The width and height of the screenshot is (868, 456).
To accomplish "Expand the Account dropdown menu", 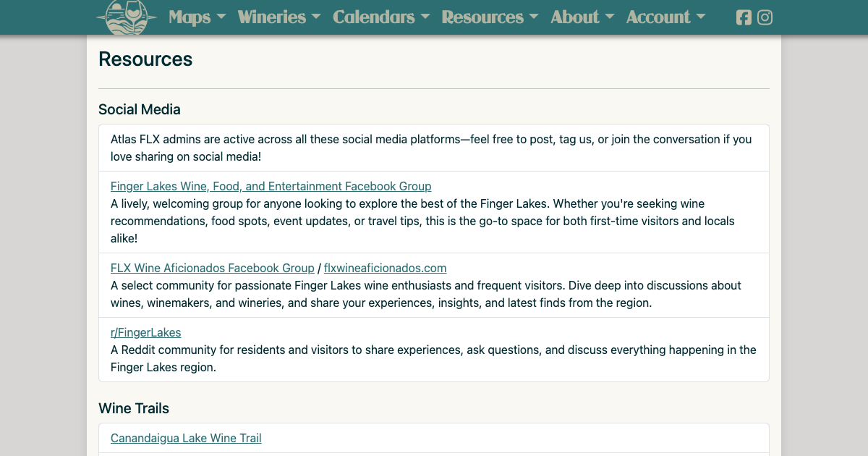I will pos(665,17).
